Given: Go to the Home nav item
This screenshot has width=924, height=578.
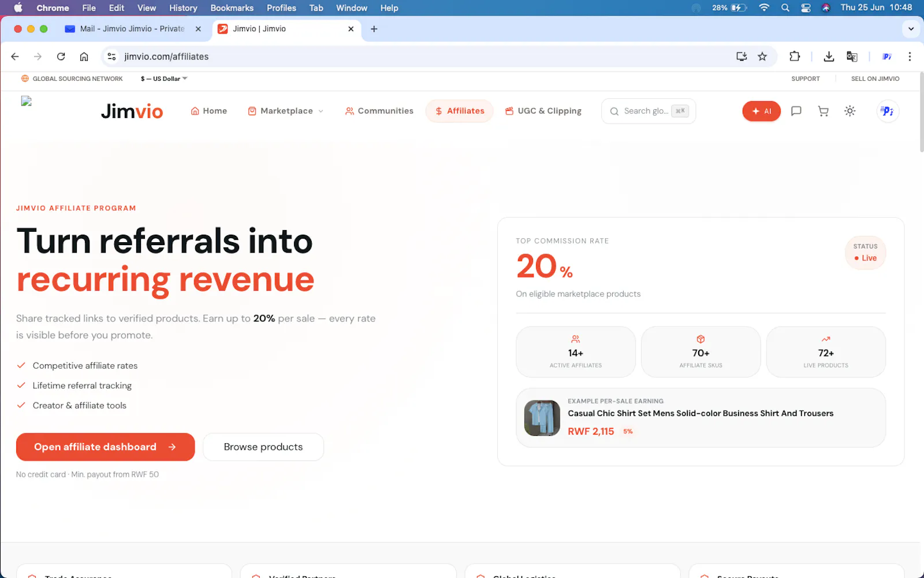Looking at the screenshot, I should coord(209,111).
